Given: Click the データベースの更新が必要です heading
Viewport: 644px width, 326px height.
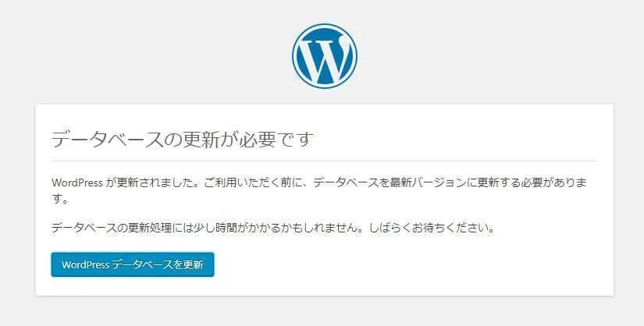Looking at the screenshot, I should pyautogui.click(x=182, y=140).
